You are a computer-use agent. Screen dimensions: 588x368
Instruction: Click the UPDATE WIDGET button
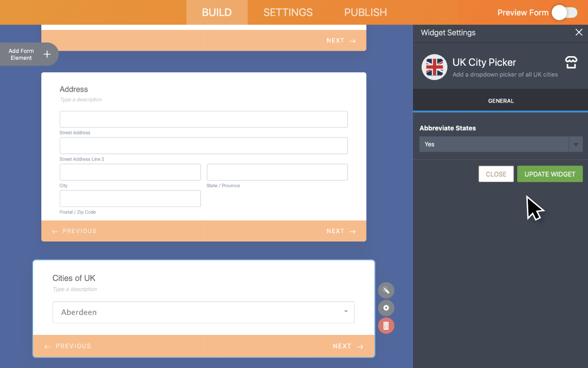point(550,174)
